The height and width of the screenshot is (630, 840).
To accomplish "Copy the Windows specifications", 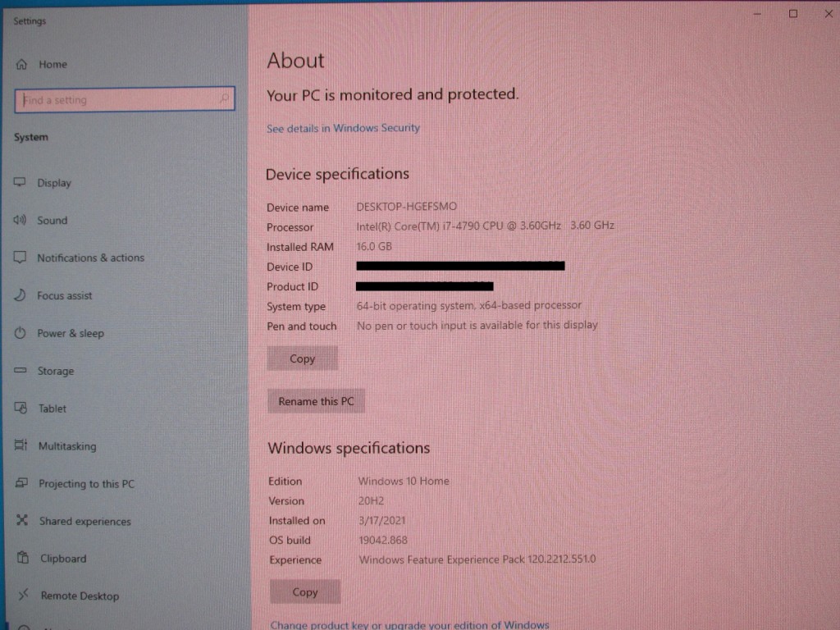I will tap(305, 592).
